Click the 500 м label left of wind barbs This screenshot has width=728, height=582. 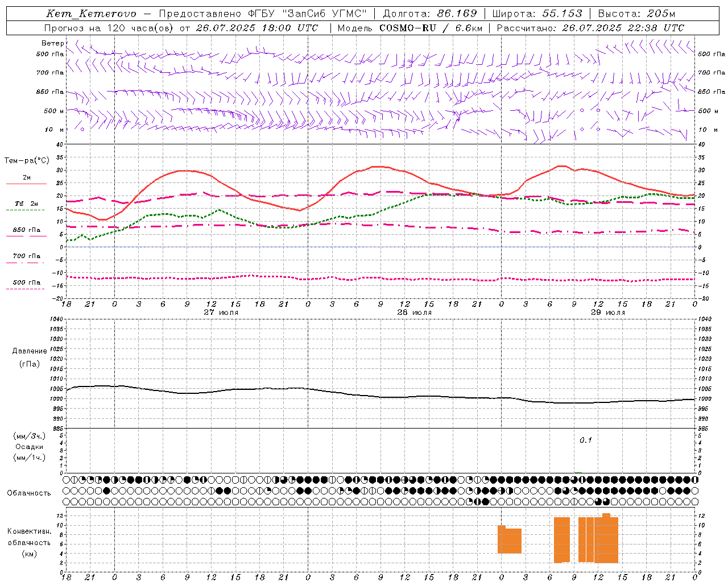coord(54,111)
